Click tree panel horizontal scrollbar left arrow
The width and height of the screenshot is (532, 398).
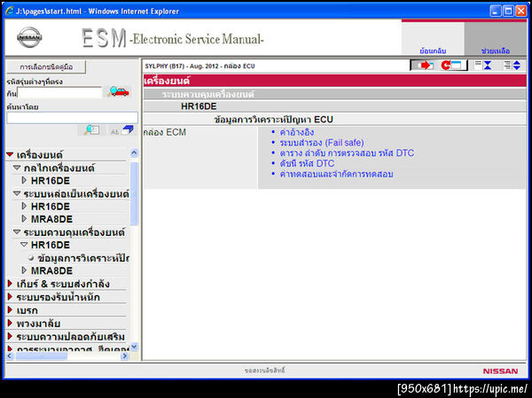(x=10, y=356)
